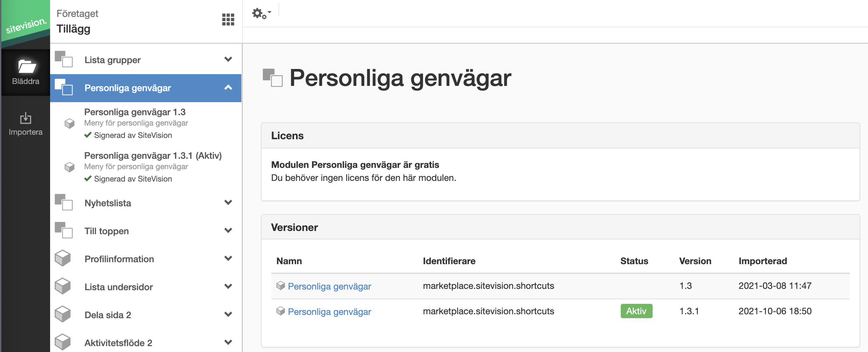Click package icon in version 1.3.1 table row
The height and width of the screenshot is (352, 868).
(280, 311)
